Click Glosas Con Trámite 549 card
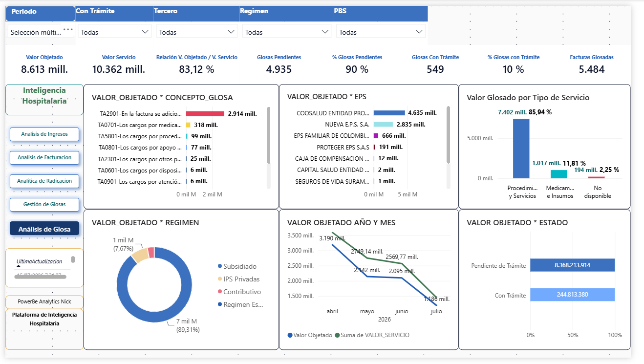The image size is (644, 364). (435, 64)
